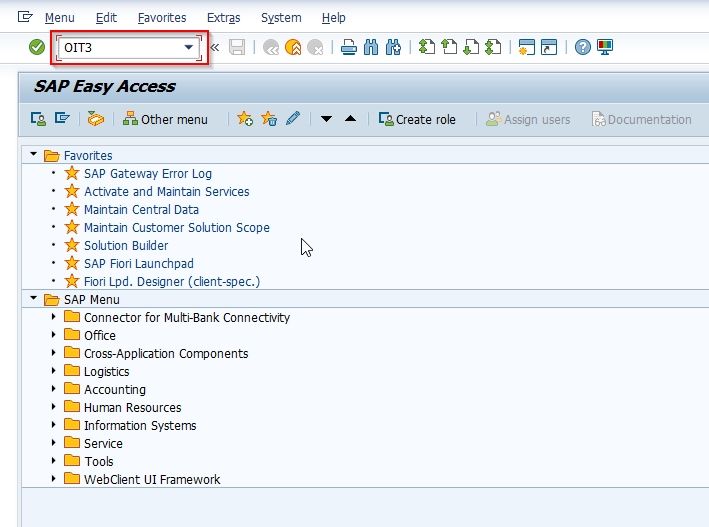Go to First Page icon

tap(426, 47)
